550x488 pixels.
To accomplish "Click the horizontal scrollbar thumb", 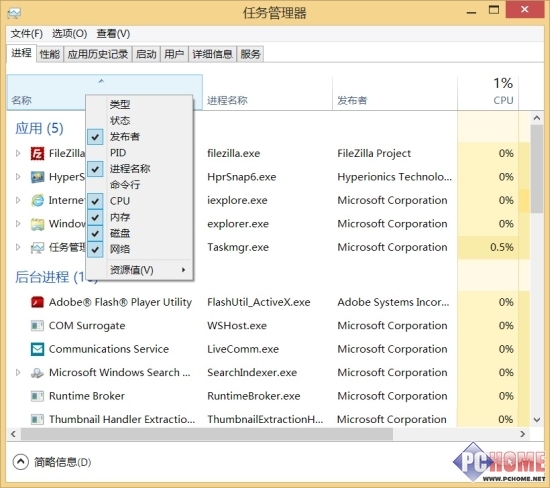I will pos(207,434).
